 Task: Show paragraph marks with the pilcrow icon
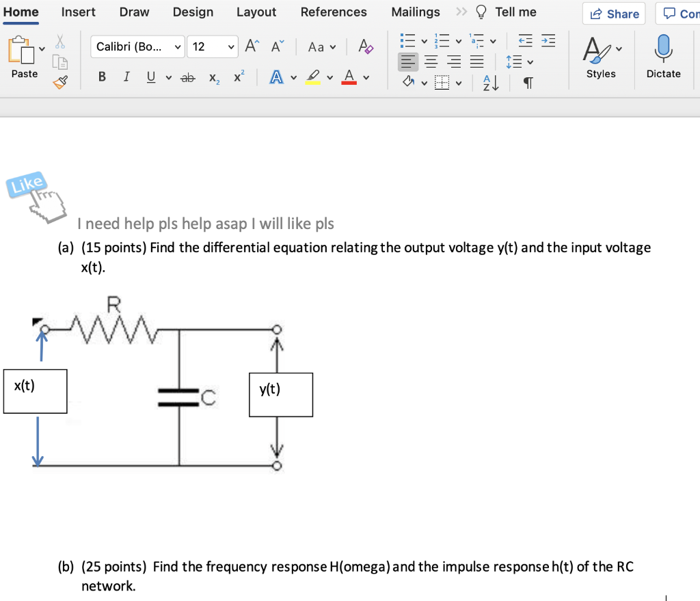(x=526, y=81)
